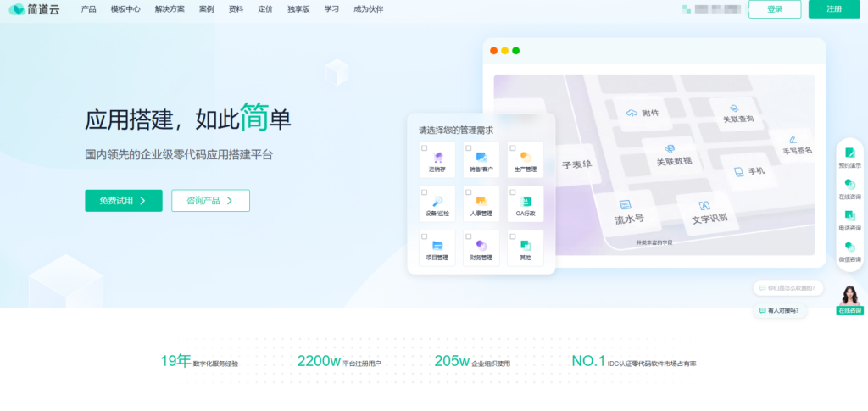Go to 模板中心 in the navigation
Viewport: 868px width, 411px height.
click(125, 9)
